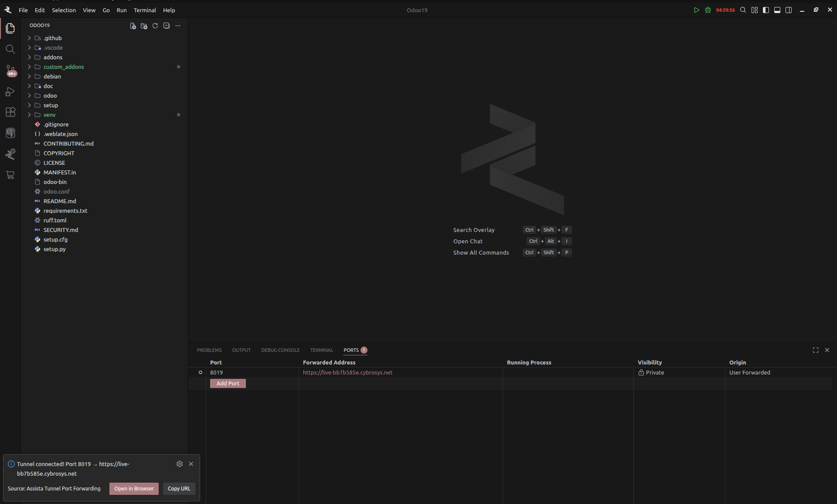837x504 pixels.
Task: Open the title bar search icon
Action: tap(743, 10)
